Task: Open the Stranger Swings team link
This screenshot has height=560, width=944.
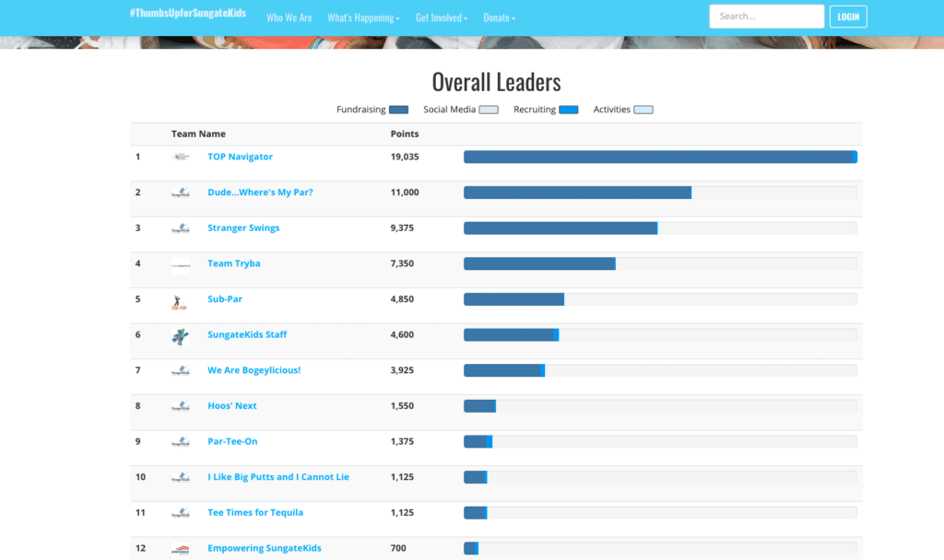Action: [x=243, y=227]
